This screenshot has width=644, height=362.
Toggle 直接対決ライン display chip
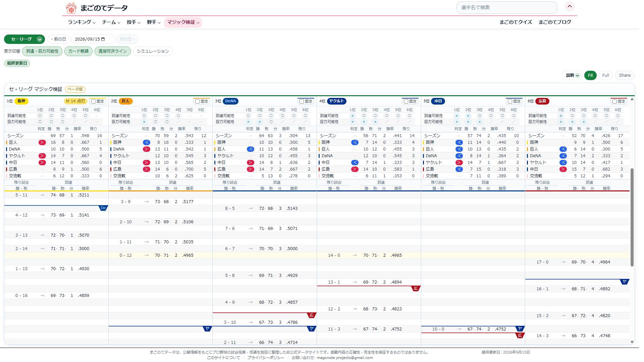113,51
